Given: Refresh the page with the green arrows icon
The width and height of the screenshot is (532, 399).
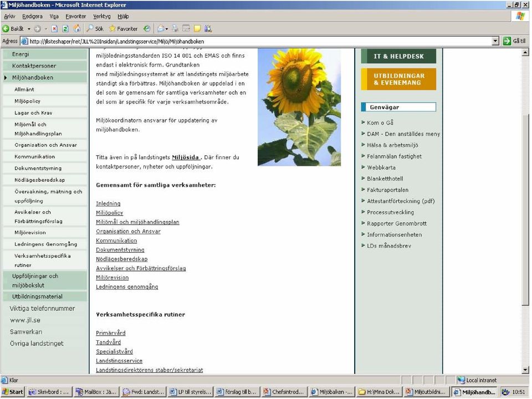Looking at the screenshot, I should point(65,29).
